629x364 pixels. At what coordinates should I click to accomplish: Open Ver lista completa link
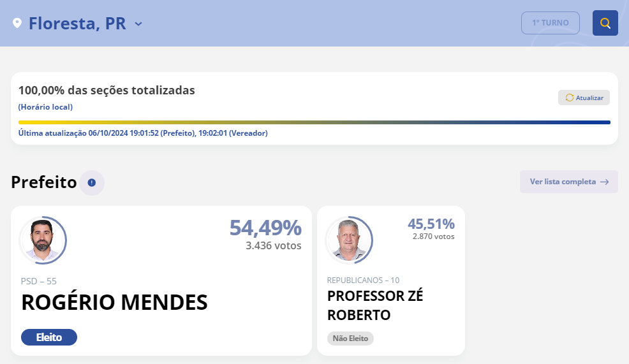563,182
